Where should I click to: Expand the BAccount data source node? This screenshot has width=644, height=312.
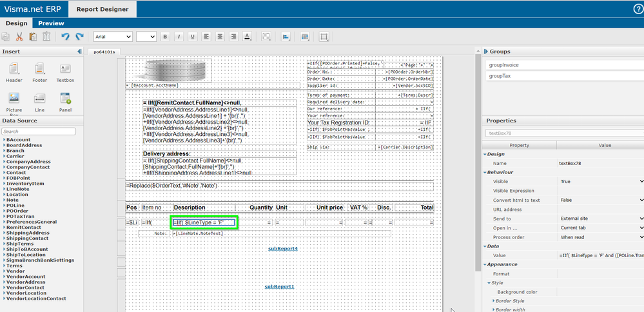(4, 140)
